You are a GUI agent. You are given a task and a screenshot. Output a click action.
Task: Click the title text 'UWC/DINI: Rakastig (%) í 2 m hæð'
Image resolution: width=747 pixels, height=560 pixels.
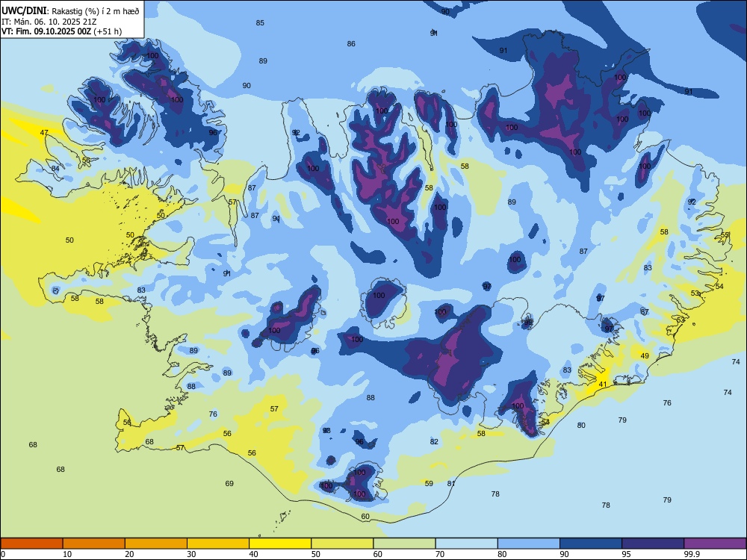click(x=70, y=11)
